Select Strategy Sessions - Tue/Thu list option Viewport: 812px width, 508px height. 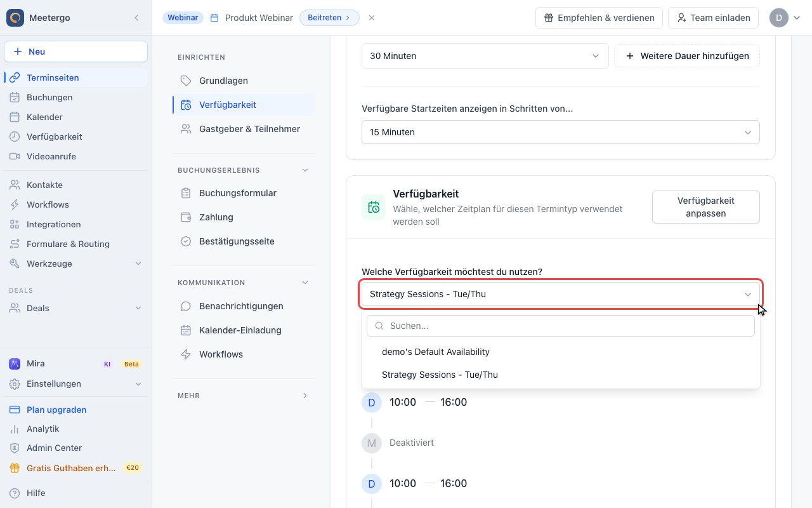561,375
